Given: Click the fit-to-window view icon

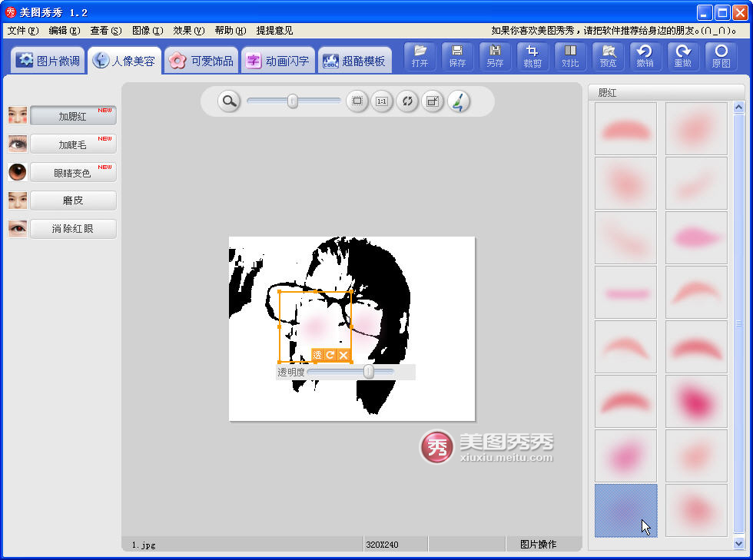Looking at the screenshot, I should (357, 101).
